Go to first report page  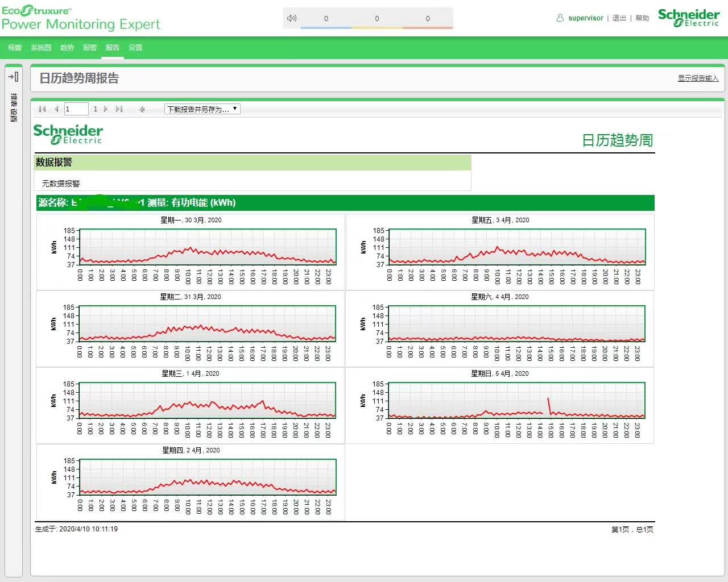42,109
